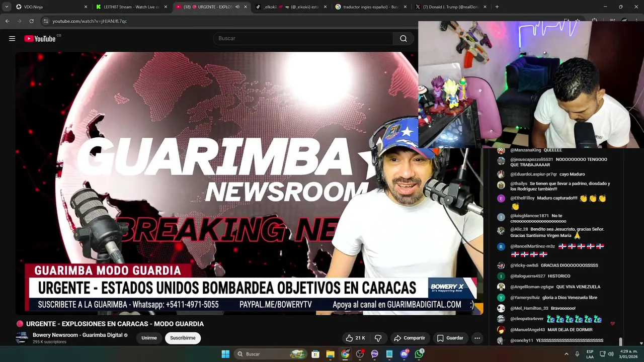
Task: Open the tab search dropdown arrow at top left
Action: (7, 7)
